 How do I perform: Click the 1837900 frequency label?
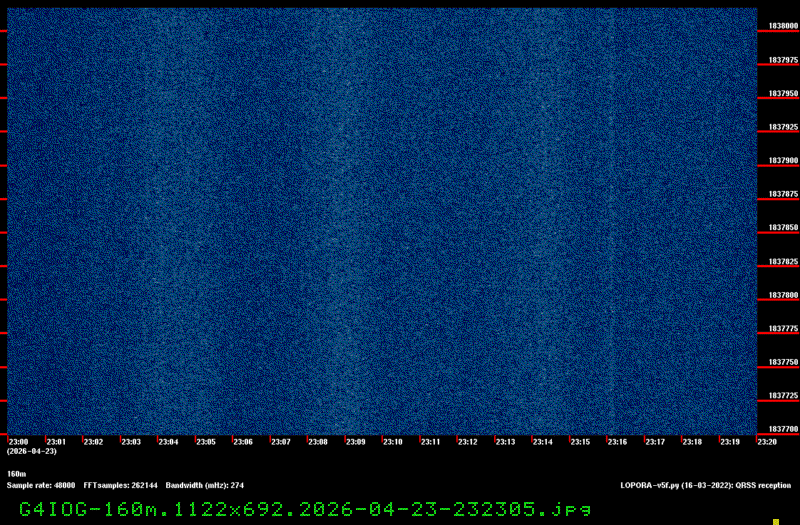coord(783,161)
